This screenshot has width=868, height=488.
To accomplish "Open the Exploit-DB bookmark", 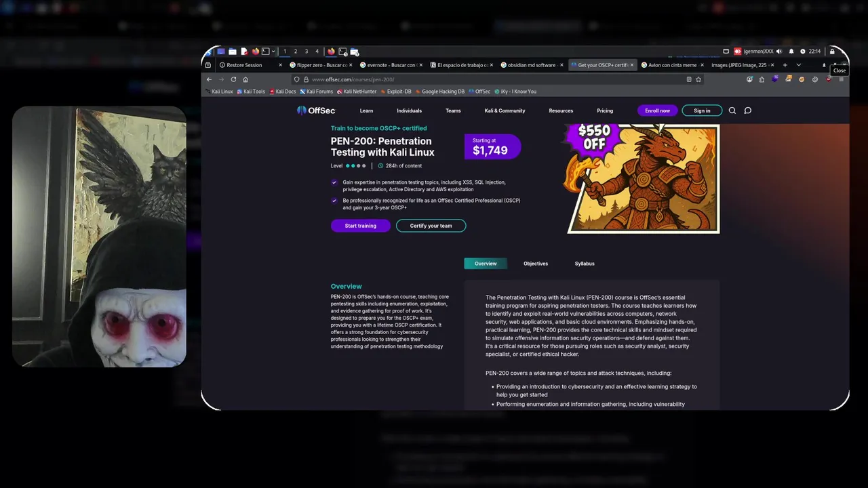I will (x=396, y=91).
